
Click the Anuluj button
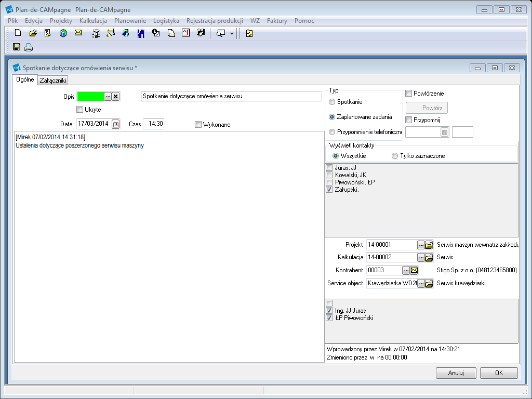click(456, 373)
